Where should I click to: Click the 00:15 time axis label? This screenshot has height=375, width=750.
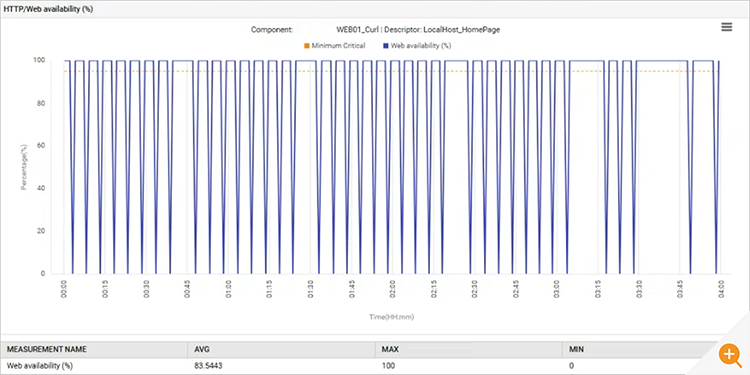pyautogui.click(x=105, y=289)
